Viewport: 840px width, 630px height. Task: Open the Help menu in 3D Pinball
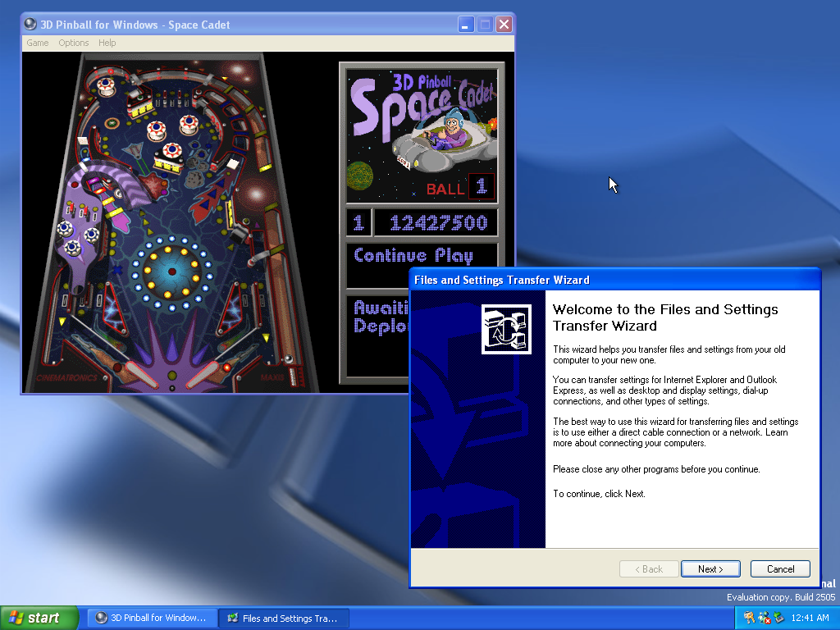107,43
